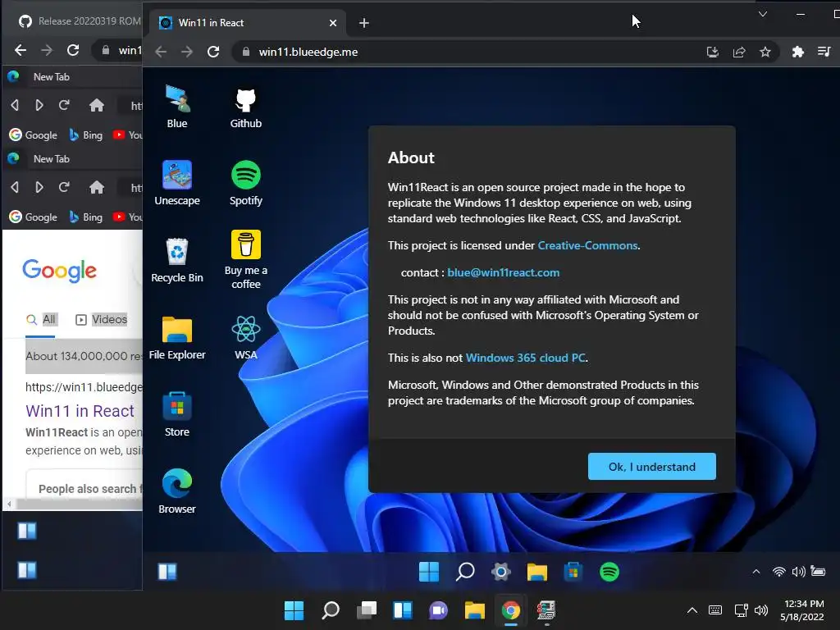840x630 pixels.
Task: Open the Creative-Commons license link
Action: coord(587,245)
